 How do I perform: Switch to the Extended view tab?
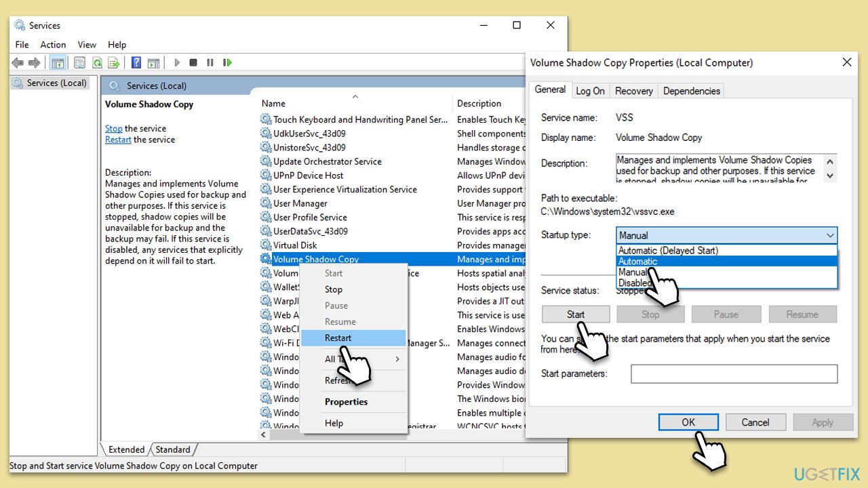126,449
